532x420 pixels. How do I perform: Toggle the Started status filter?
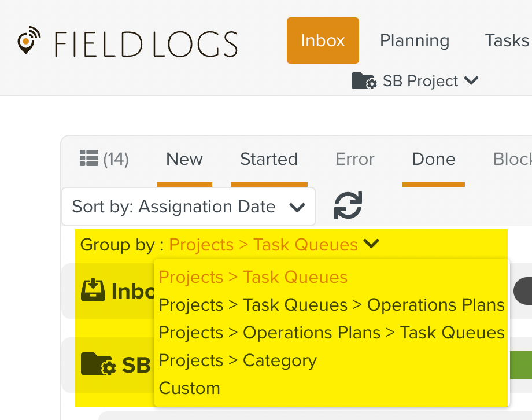pyautogui.click(x=269, y=159)
